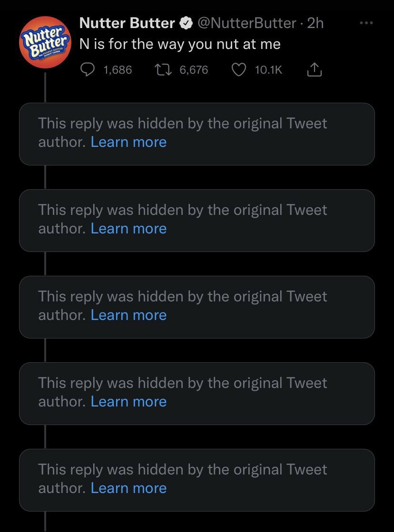Click the reply speech bubble icon

(x=88, y=69)
